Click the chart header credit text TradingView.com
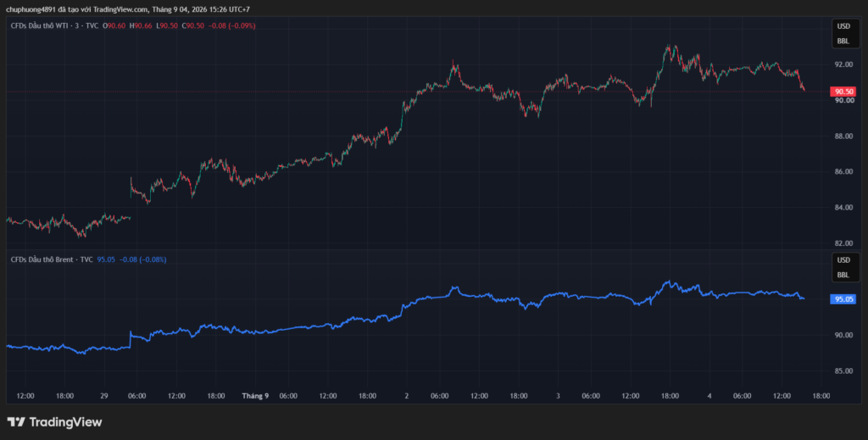This screenshot has width=868, height=440. pos(120,9)
